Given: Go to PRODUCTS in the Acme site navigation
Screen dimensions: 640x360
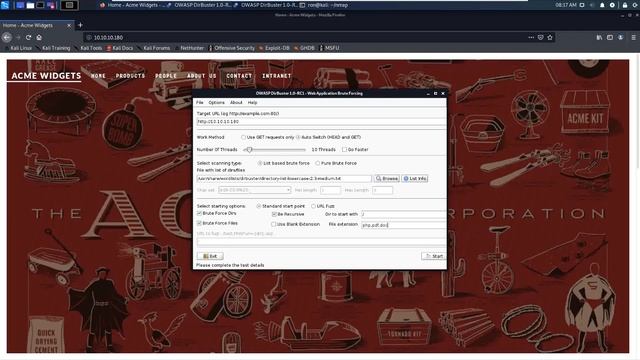Looking at the screenshot, I should pos(130,76).
